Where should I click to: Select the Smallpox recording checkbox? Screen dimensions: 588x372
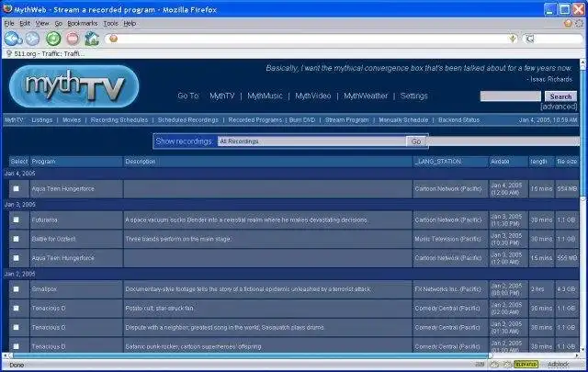(x=17, y=289)
